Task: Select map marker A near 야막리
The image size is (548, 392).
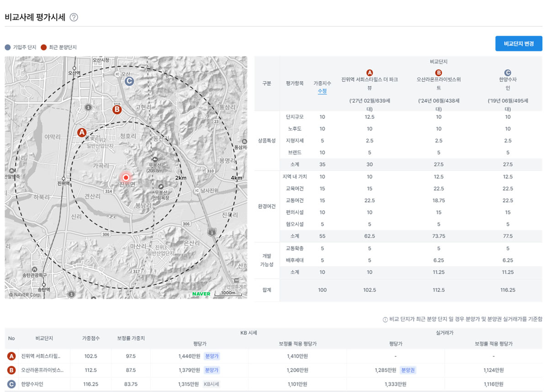Action: 82,132
